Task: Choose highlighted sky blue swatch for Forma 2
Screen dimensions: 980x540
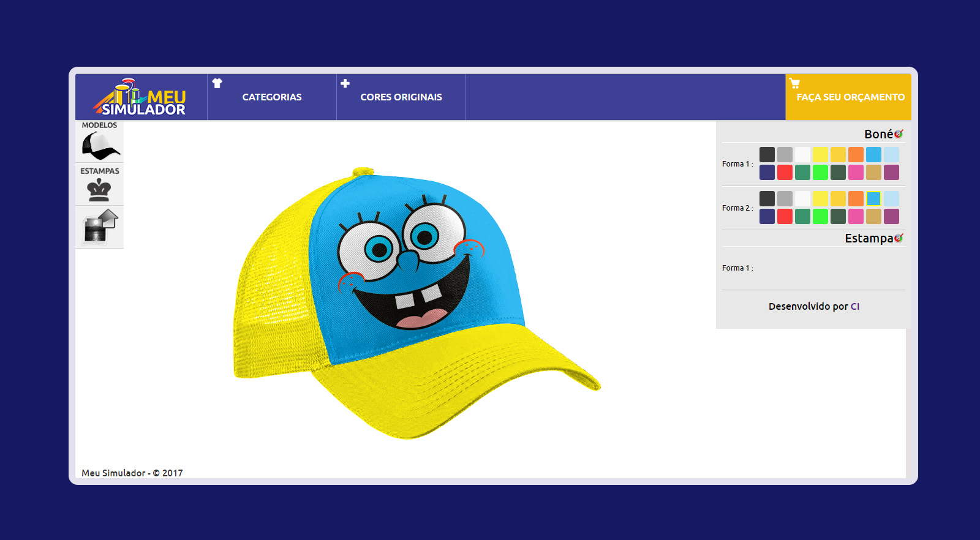Action: pyautogui.click(x=873, y=198)
